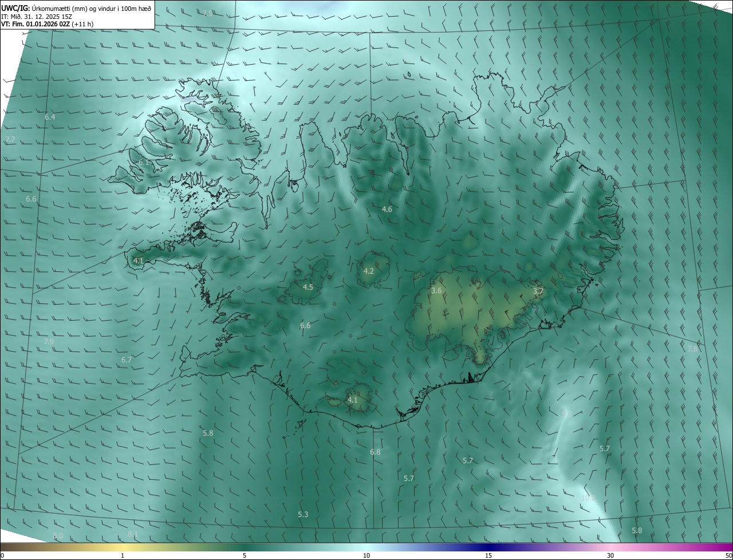Click the 6.7 value off the southwest coast

coord(127,360)
